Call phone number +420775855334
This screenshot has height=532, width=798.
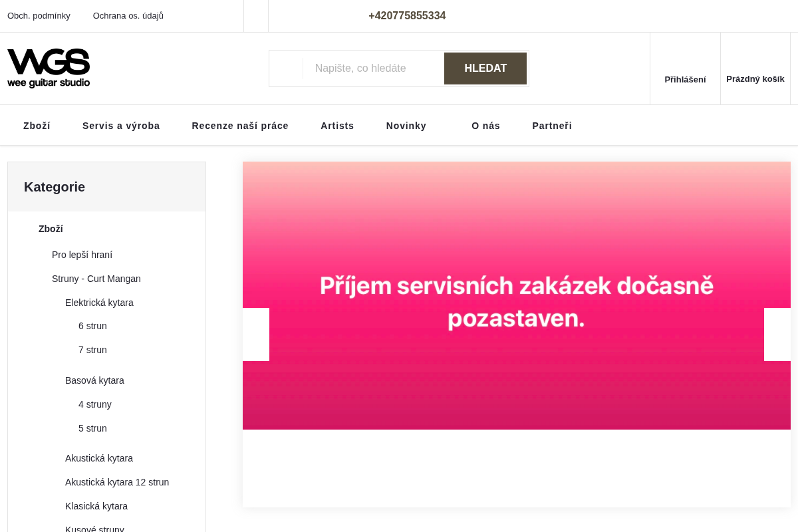[x=407, y=16]
